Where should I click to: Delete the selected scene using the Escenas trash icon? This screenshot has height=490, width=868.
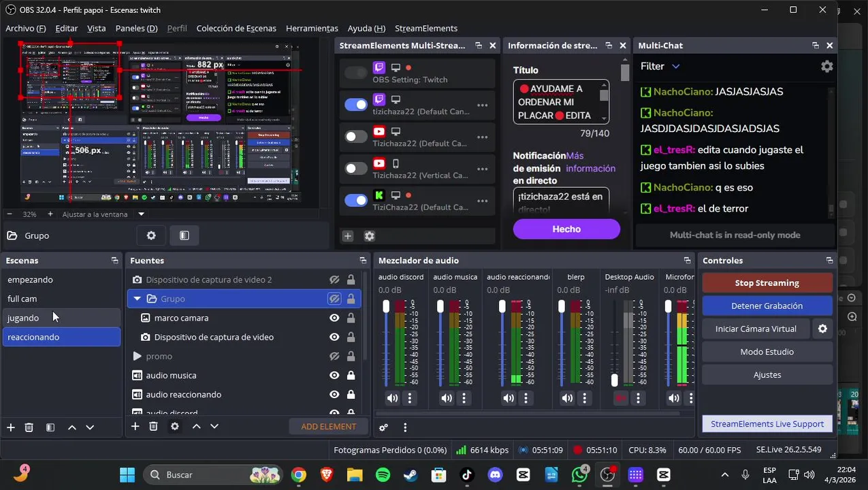(29, 427)
